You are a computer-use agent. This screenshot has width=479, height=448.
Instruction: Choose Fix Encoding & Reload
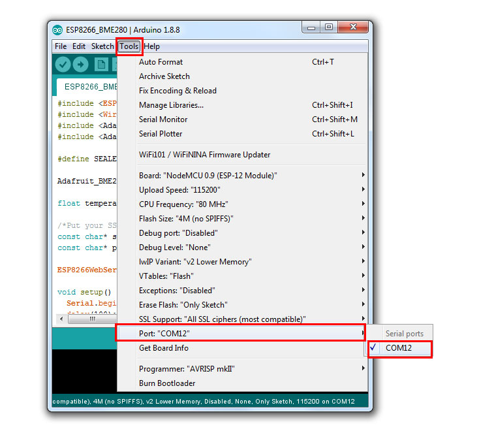(x=242, y=91)
